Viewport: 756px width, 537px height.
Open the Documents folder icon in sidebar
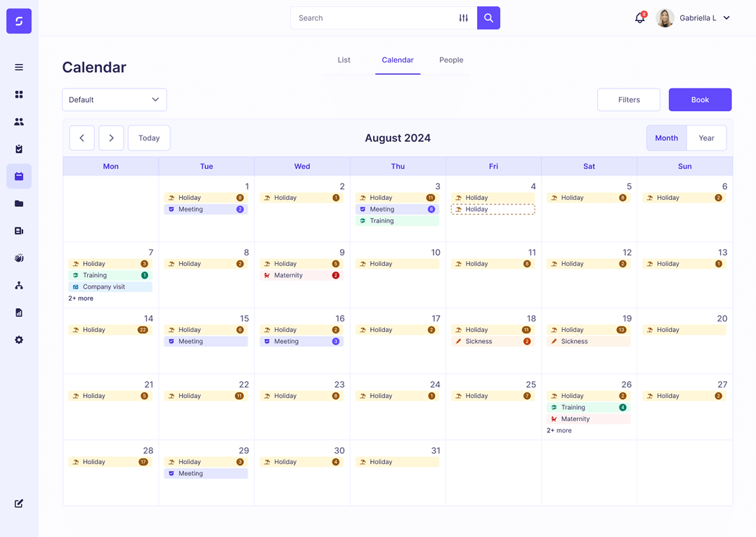19,204
